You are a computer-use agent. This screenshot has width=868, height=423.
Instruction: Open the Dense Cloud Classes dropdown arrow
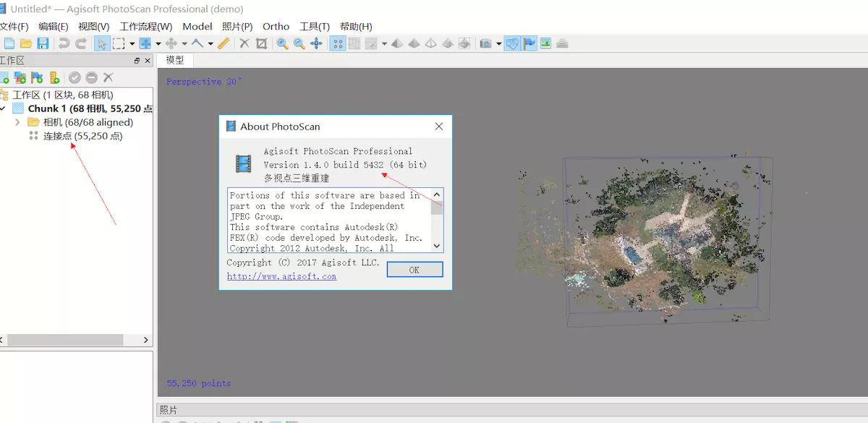pos(384,43)
